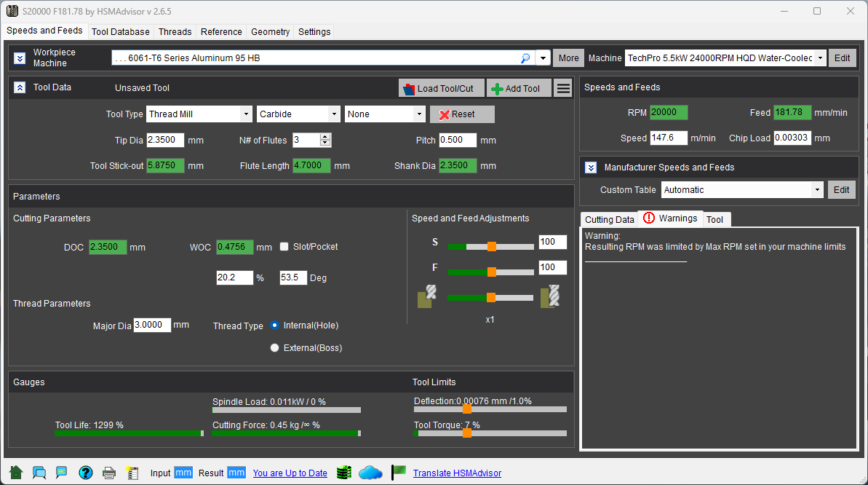
Task: Click the You are Up to Date link
Action: pos(290,473)
